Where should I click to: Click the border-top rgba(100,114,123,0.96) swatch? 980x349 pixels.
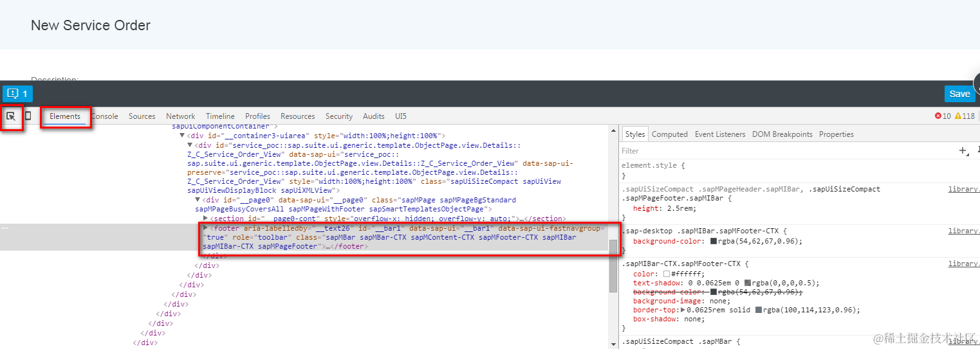click(759, 310)
